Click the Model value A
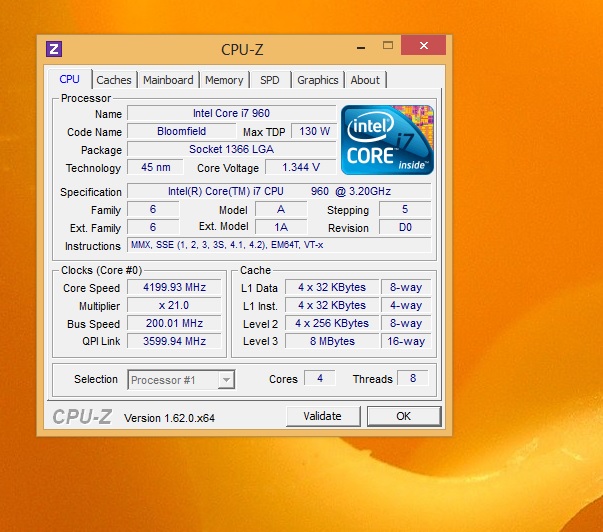 tap(281, 209)
